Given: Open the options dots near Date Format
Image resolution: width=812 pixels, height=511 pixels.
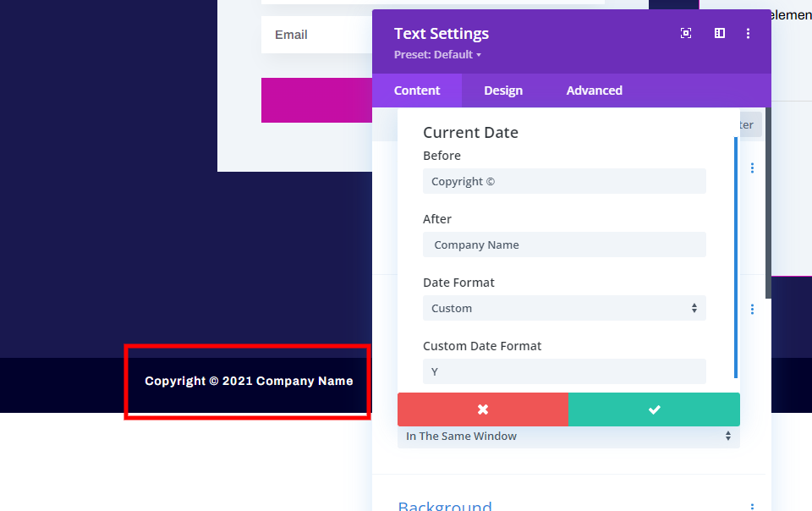Looking at the screenshot, I should [752, 309].
